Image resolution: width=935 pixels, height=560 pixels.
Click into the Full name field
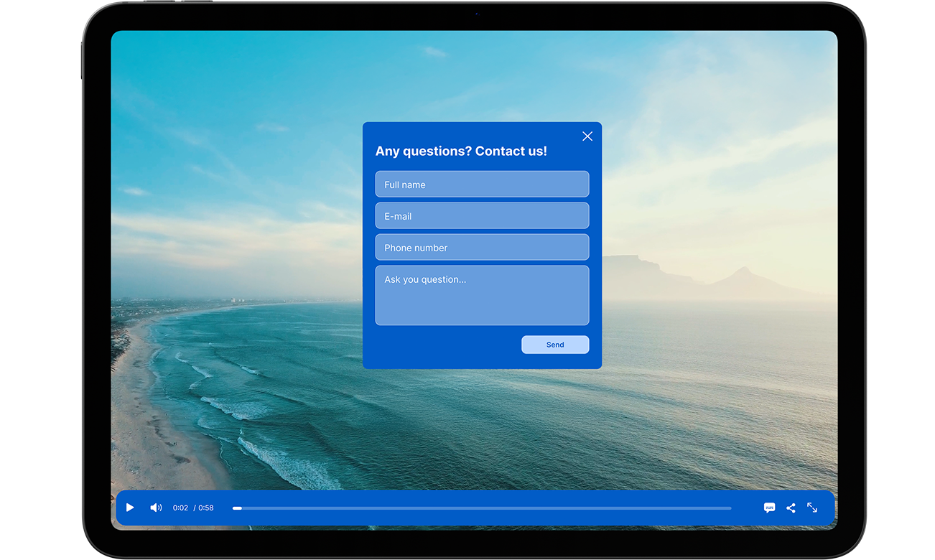482,184
